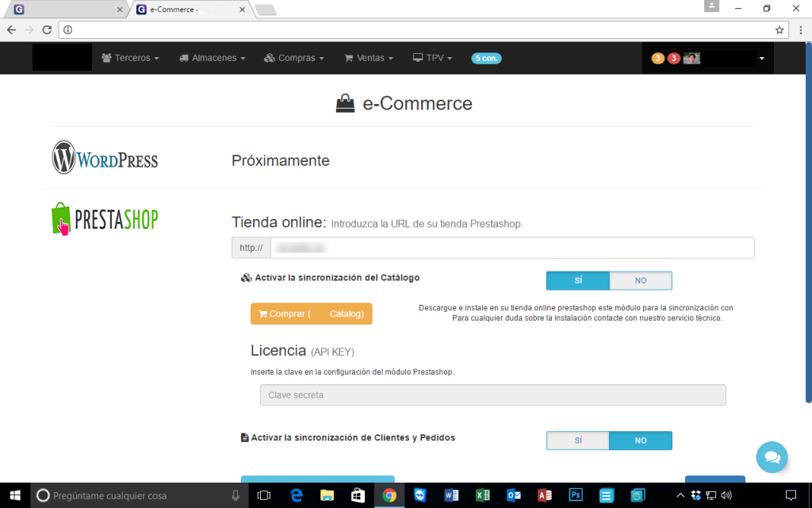812x508 pixels.
Task: Open the TPV menu
Action: 433,58
